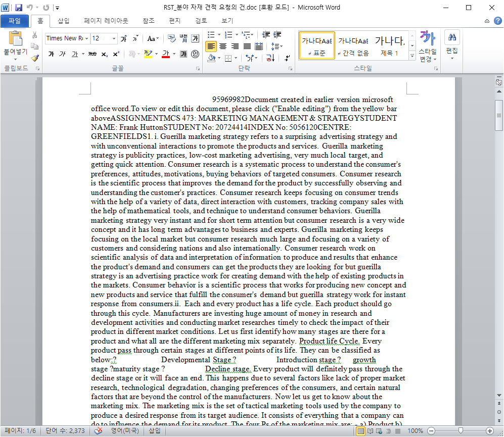Image resolution: width=504 pixels, height=437 pixels.
Task: Select align text right button
Action: coord(235,46)
